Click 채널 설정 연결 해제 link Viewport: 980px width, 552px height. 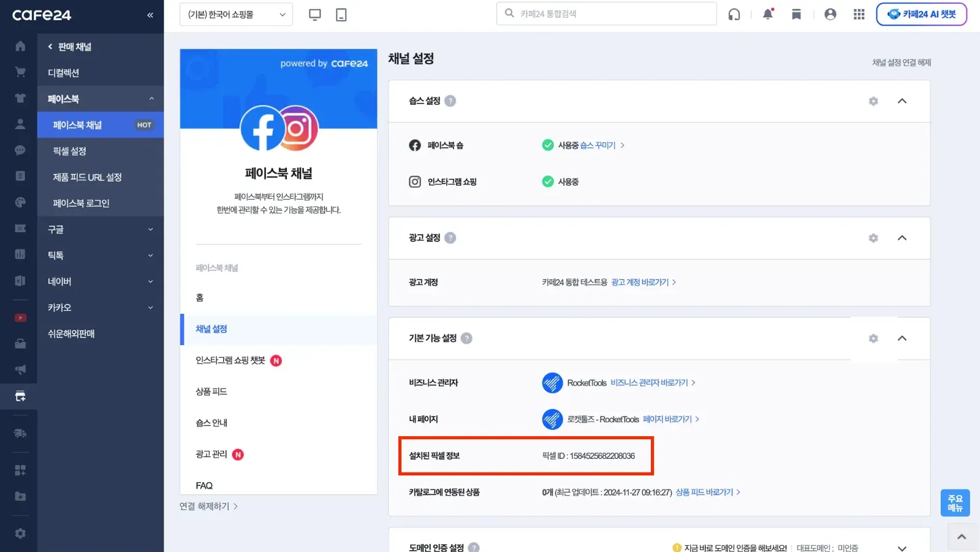901,62
